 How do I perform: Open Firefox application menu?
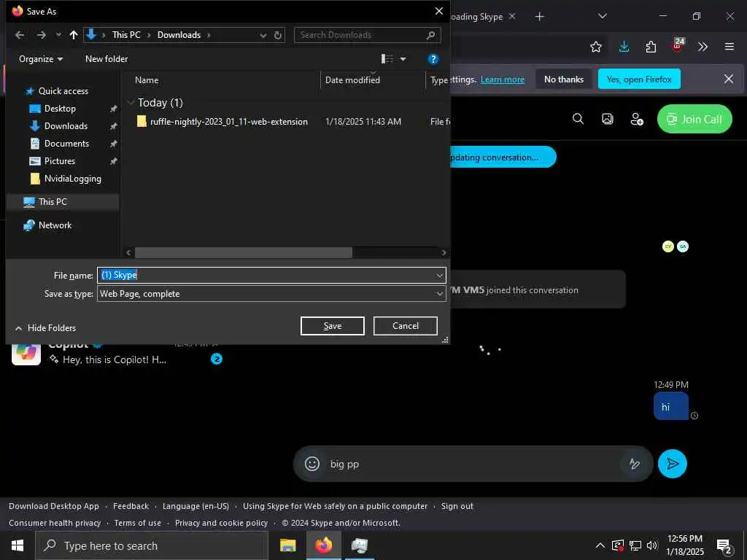[x=729, y=47]
